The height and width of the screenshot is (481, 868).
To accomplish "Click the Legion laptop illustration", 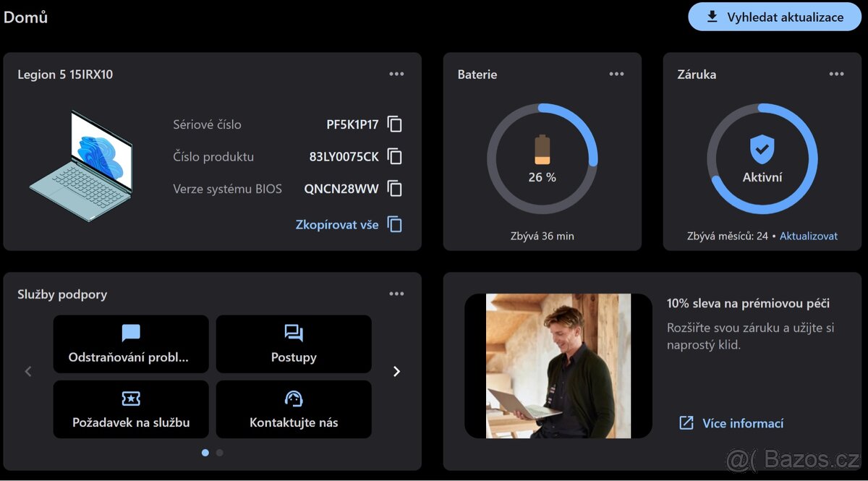I will point(81,166).
